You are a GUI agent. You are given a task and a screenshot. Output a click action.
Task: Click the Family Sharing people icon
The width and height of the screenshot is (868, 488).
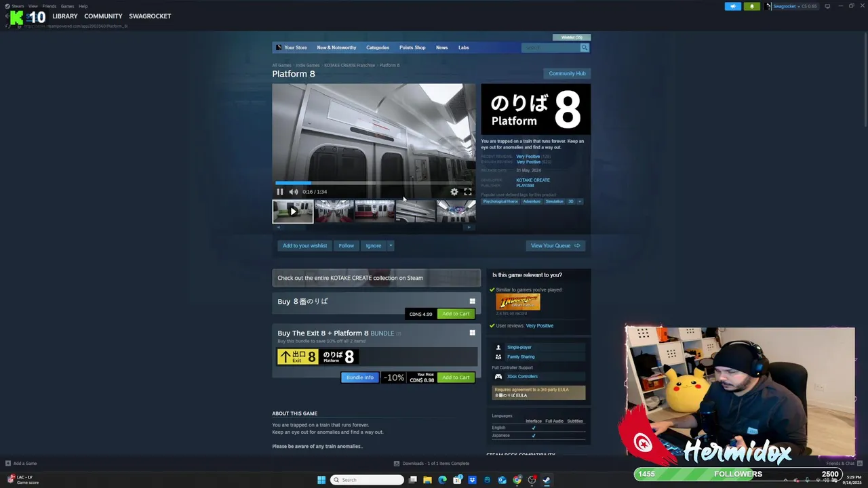point(498,357)
